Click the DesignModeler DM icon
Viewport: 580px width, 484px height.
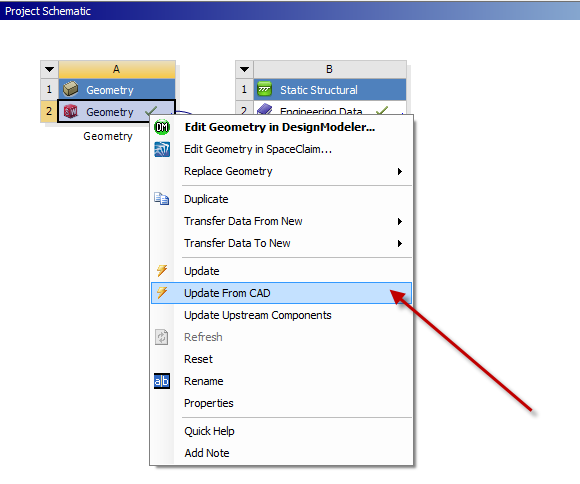[x=162, y=127]
